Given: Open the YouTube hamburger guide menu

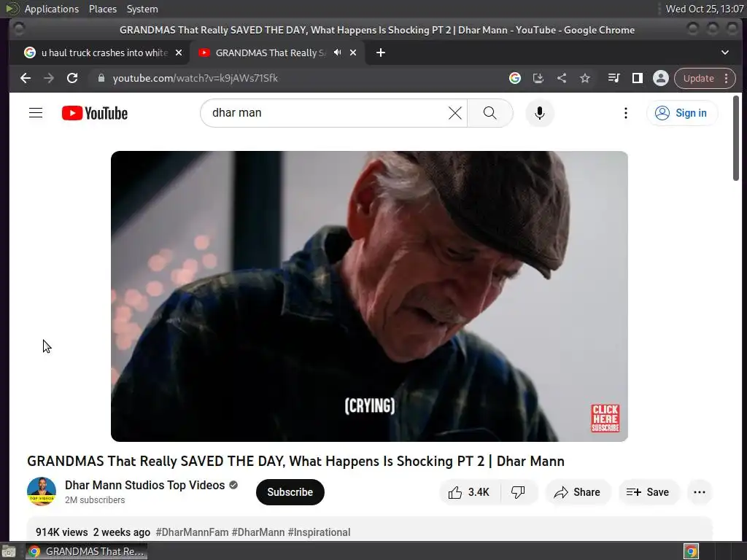Looking at the screenshot, I should click(x=36, y=113).
